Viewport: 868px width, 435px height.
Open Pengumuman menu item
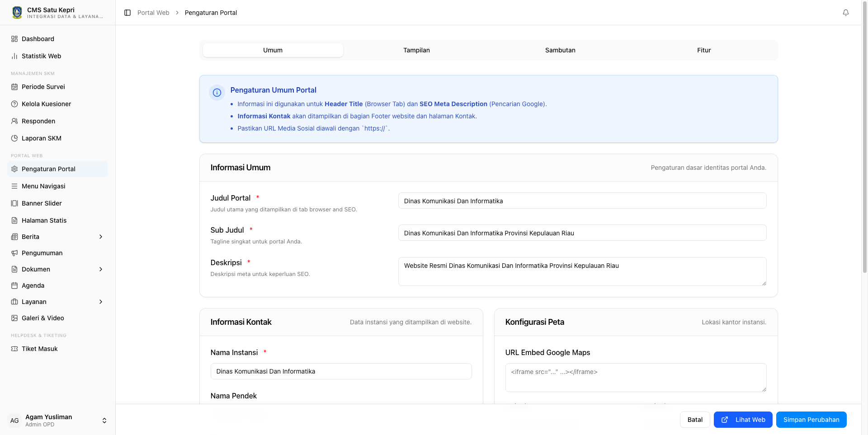point(57,253)
